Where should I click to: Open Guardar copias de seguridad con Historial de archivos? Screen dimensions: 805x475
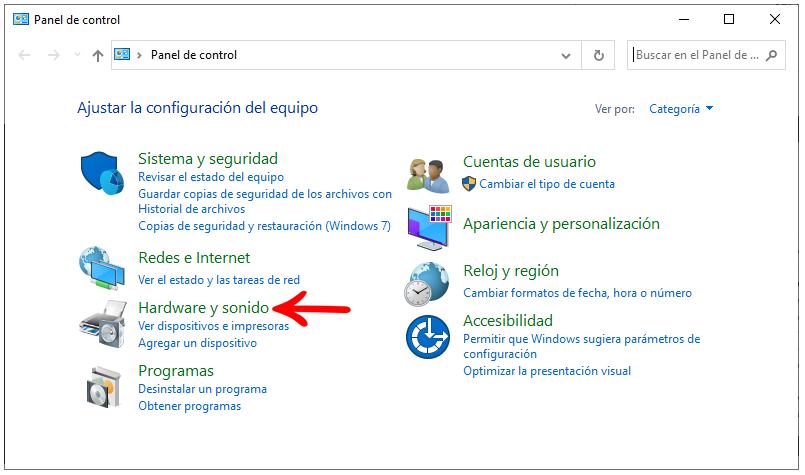[x=265, y=201]
